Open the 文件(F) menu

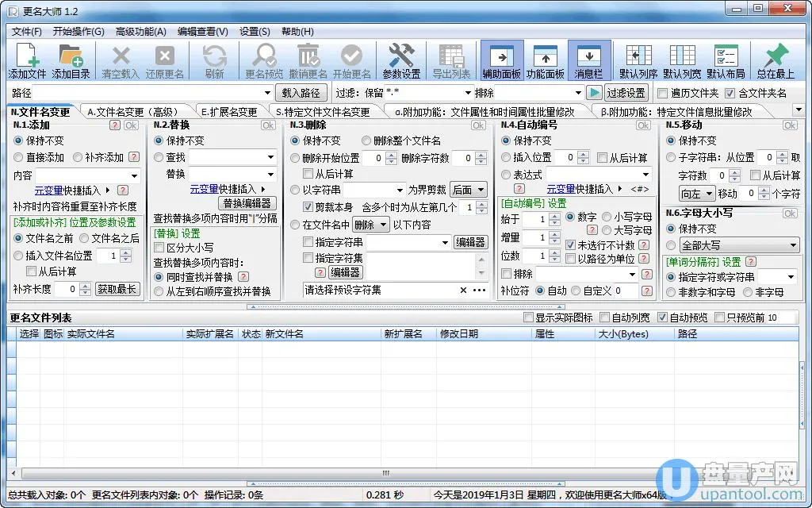(x=26, y=32)
